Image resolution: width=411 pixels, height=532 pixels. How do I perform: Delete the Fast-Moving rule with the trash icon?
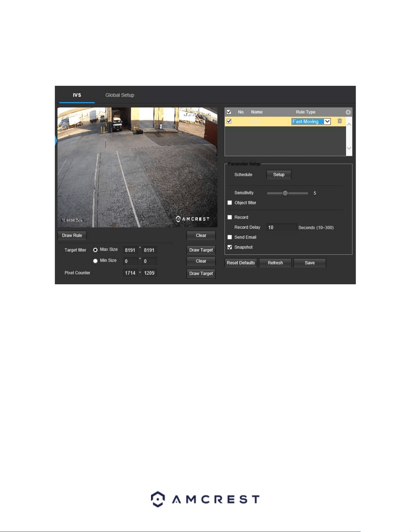pyautogui.click(x=340, y=121)
